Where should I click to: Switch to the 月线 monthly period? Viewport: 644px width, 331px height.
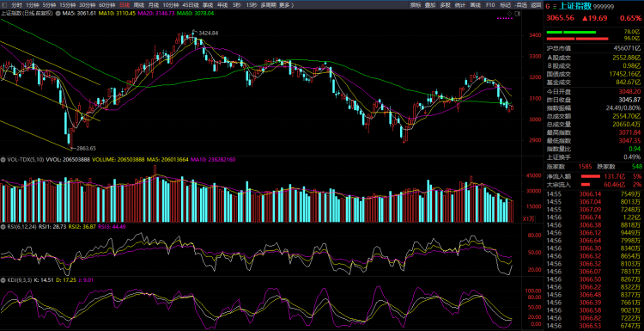[x=154, y=5]
